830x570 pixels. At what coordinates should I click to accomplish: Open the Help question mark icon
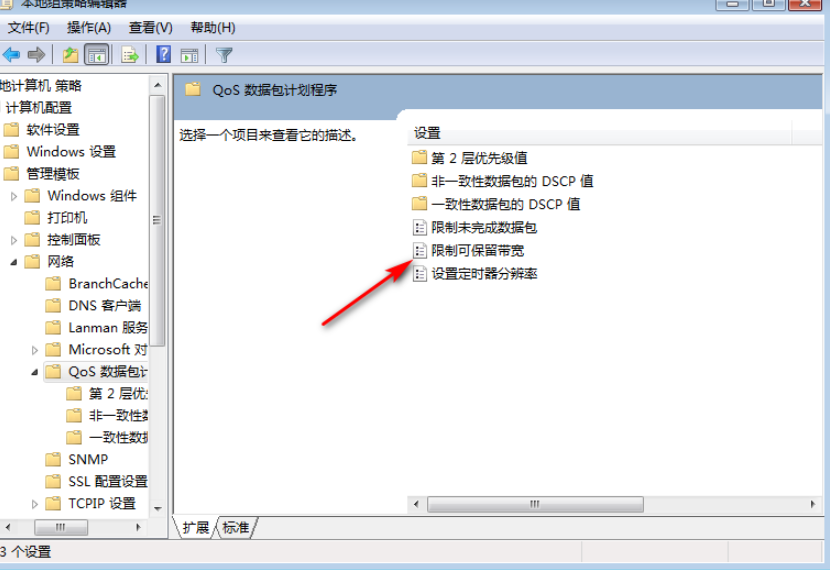[164, 55]
